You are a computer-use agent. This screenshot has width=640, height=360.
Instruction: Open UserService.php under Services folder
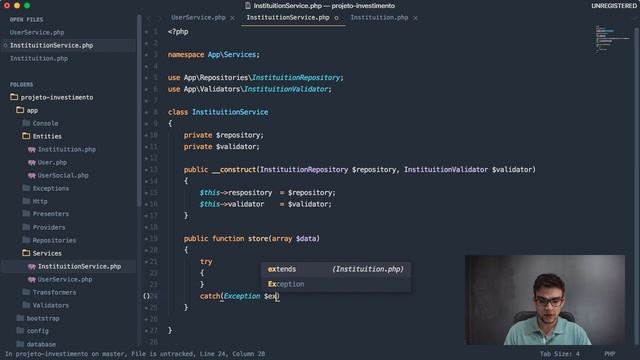tap(65, 280)
